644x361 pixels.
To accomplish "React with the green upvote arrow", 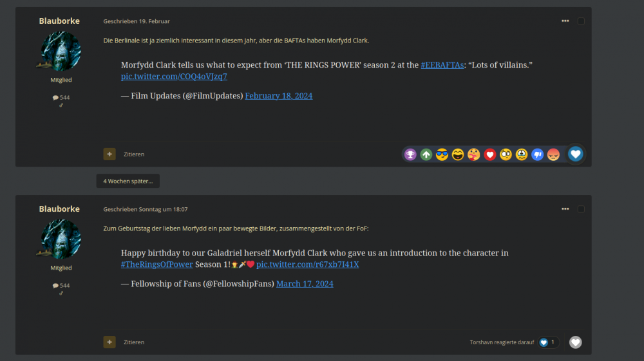I will point(426,154).
